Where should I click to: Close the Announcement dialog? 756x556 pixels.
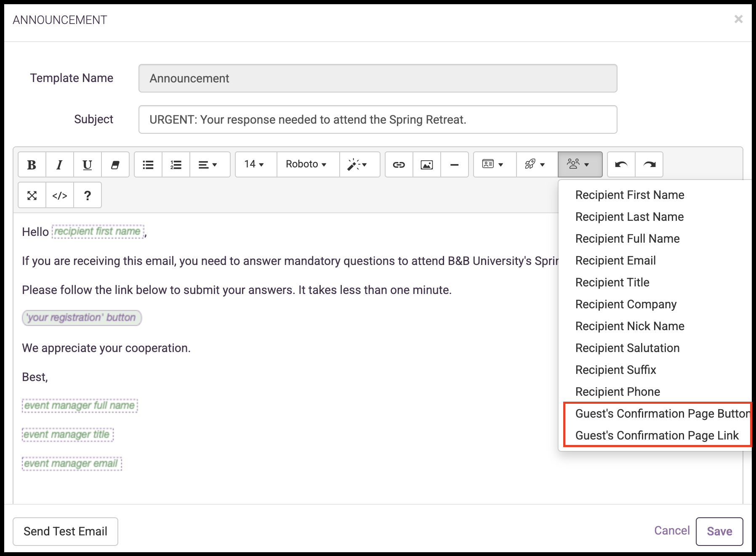[738, 19]
